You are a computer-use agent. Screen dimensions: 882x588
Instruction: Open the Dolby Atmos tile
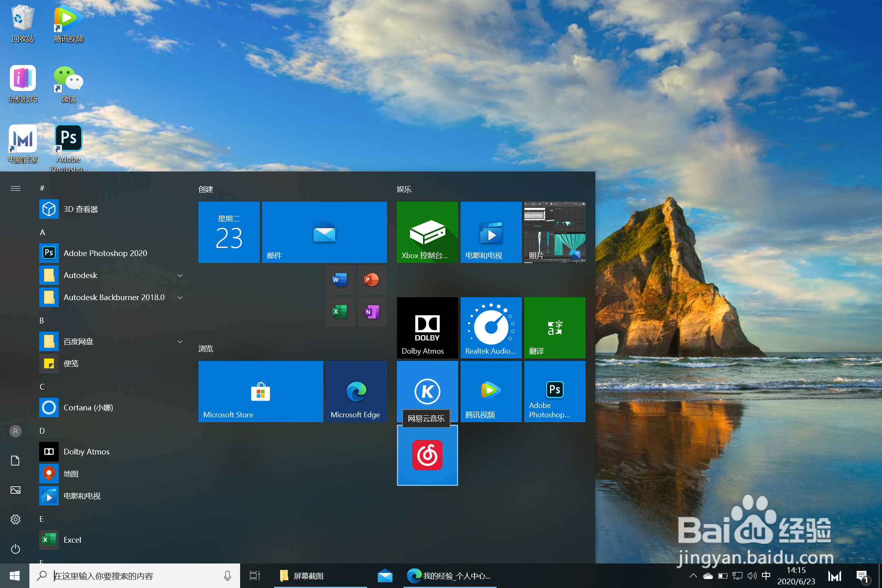pyautogui.click(x=427, y=327)
